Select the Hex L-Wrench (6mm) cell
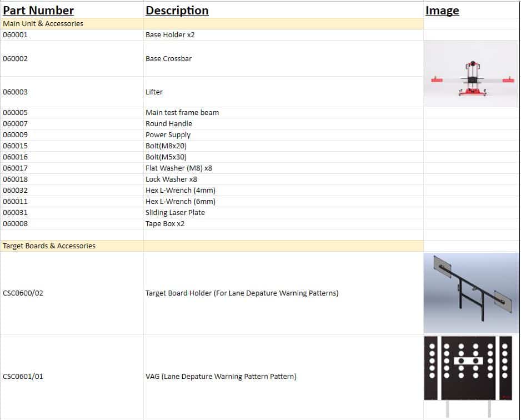 pos(283,201)
